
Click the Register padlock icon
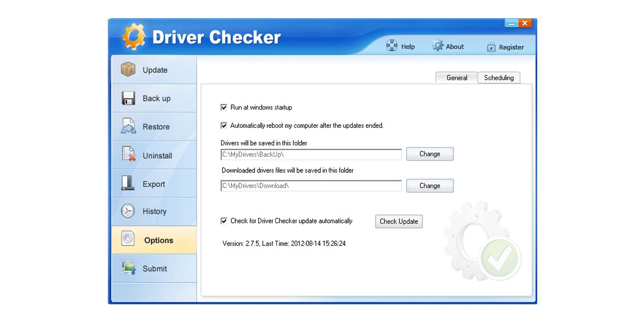(491, 47)
